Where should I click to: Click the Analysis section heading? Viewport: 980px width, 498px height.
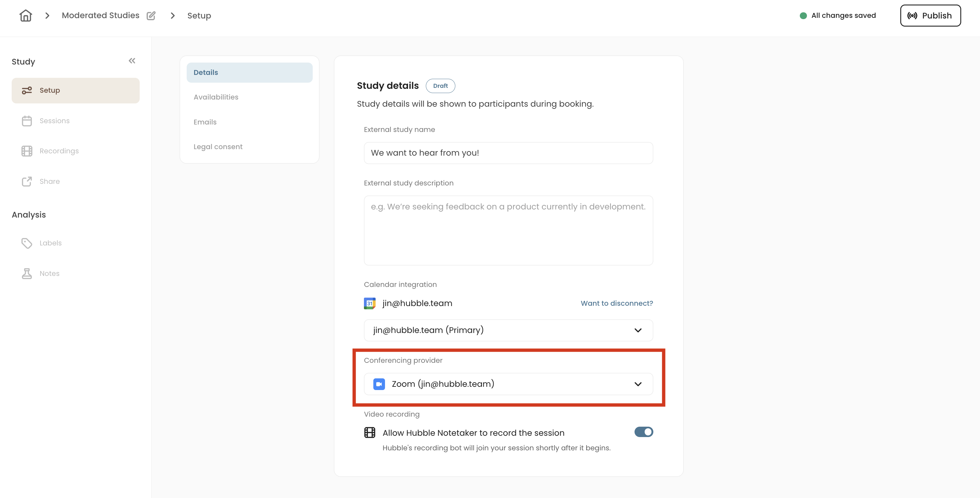pyautogui.click(x=29, y=215)
